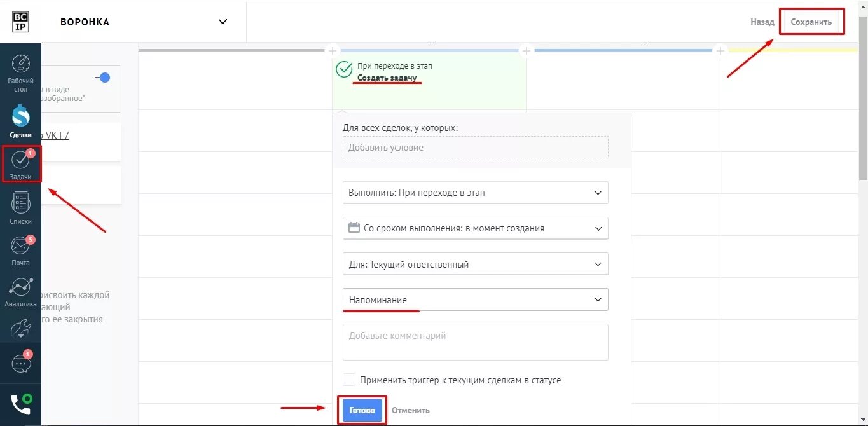Click the Сохранить button at top right
The width and height of the screenshot is (868, 426).
pos(811,21)
